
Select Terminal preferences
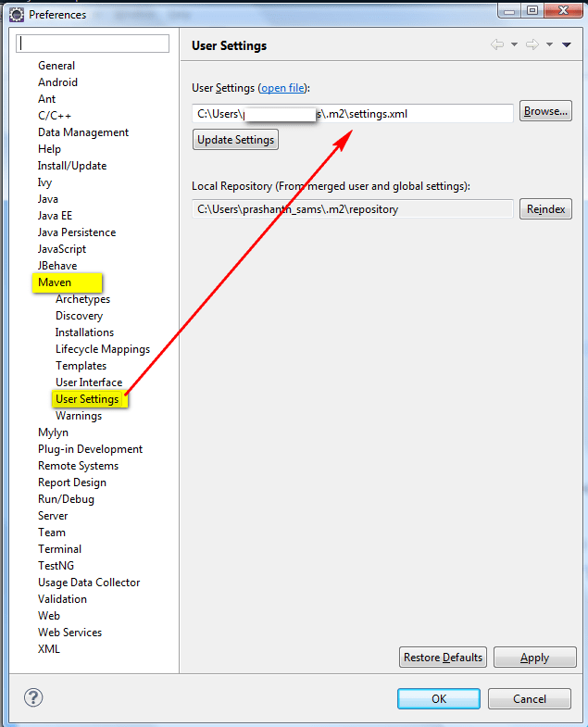click(60, 550)
